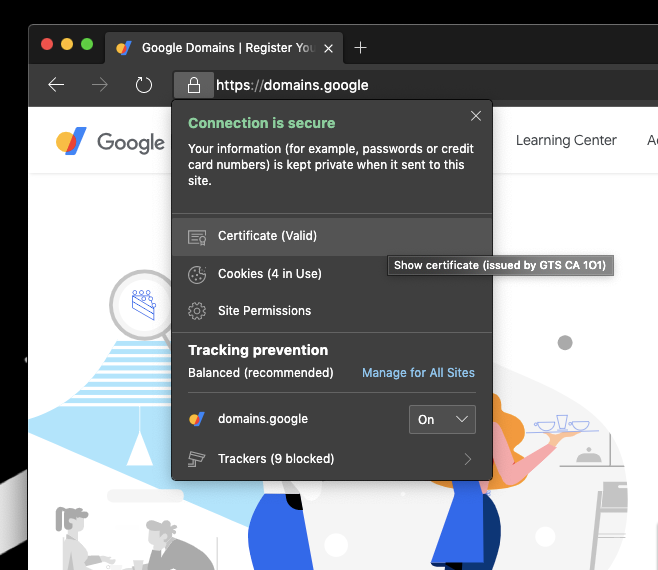Viewport: 658px width, 570px height.
Task: Open Site Permissions settings
Action: 264,311
